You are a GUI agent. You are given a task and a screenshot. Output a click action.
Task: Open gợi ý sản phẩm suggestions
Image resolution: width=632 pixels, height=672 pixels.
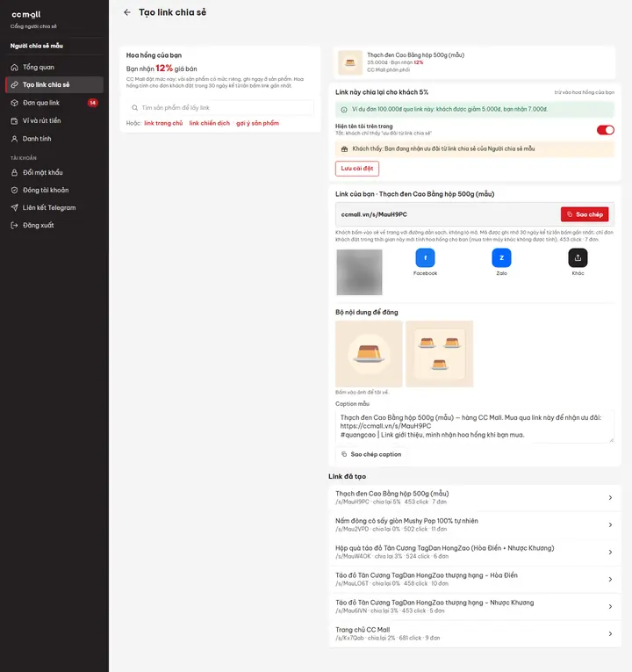click(257, 124)
